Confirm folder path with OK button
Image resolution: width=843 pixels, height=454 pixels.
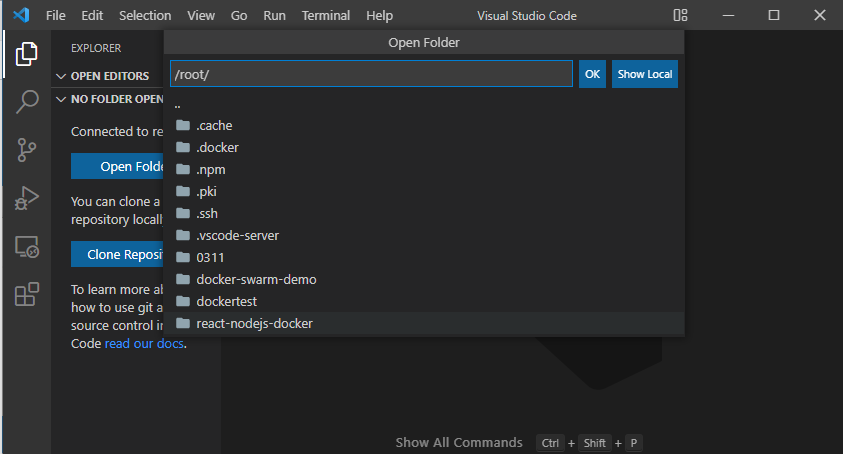pyautogui.click(x=592, y=74)
